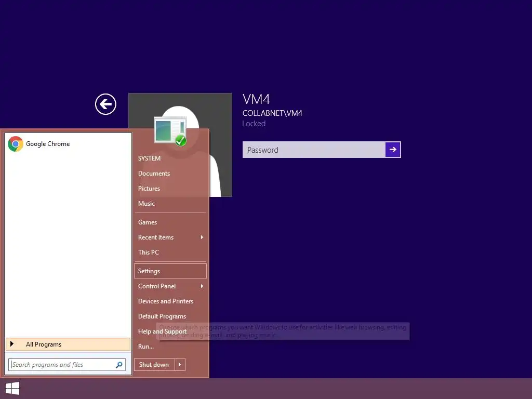
Task: Open Devices and Printers
Action: pyautogui.click(x=166, y=301)
